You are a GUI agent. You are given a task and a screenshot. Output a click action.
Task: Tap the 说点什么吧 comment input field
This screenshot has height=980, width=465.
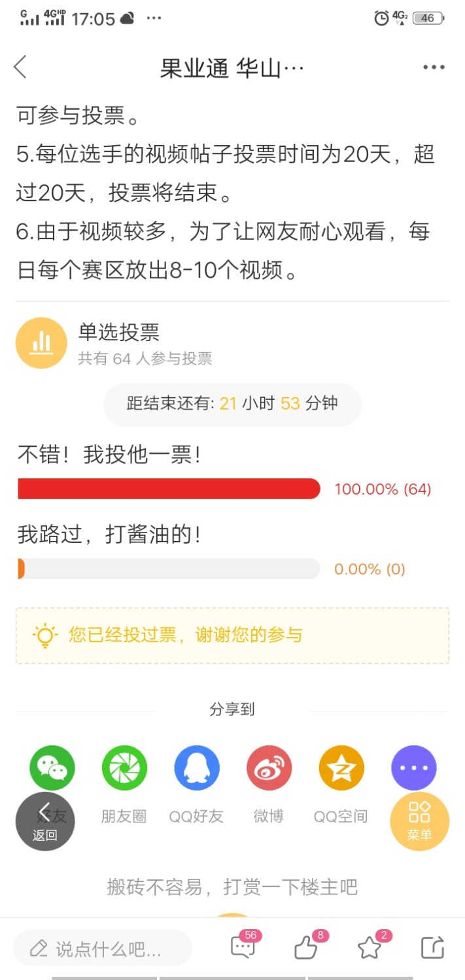coord(103,948)
